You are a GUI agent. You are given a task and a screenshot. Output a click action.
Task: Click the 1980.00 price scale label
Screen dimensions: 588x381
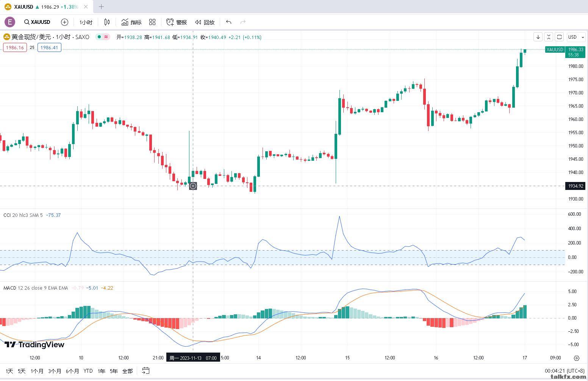pos(575,66)
